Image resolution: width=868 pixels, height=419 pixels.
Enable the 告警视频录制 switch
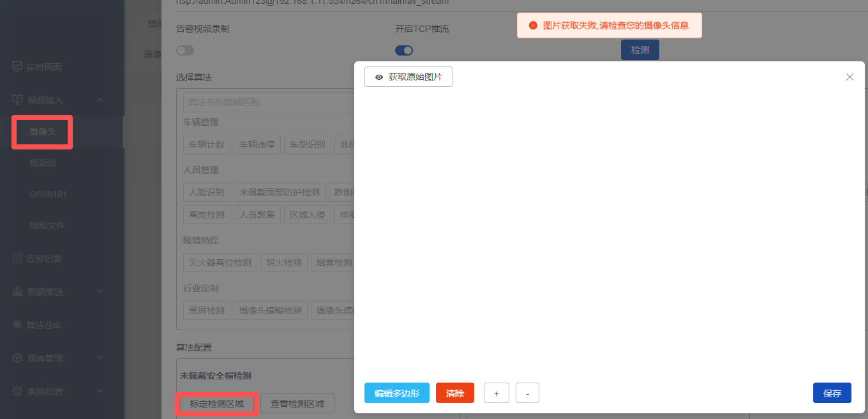pos(185,50)
